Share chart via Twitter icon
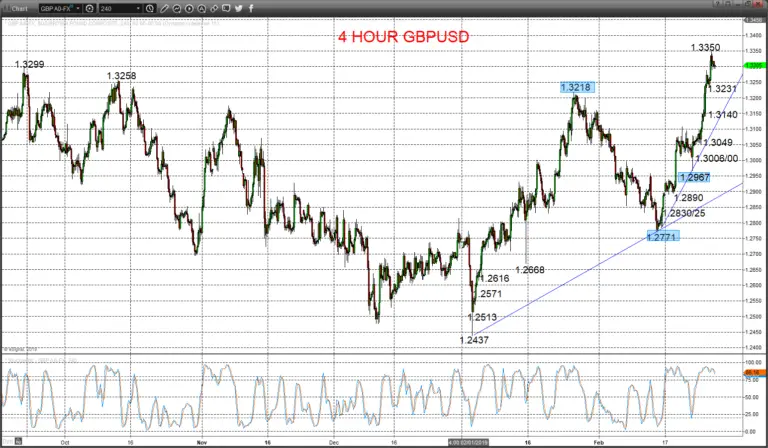This screenshot has width=768, height=448. click(x=239, y=8)
